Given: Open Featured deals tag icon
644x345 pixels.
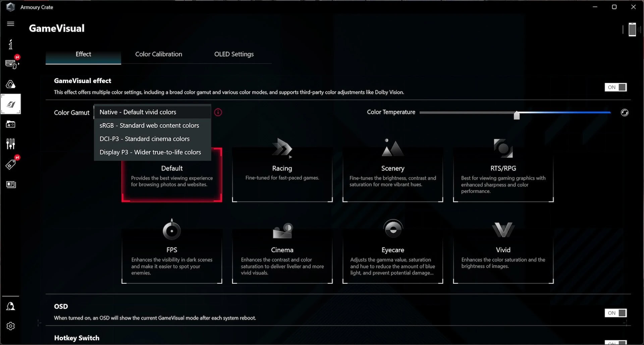Looking at the screenshot, I should (x=10, y=164).
